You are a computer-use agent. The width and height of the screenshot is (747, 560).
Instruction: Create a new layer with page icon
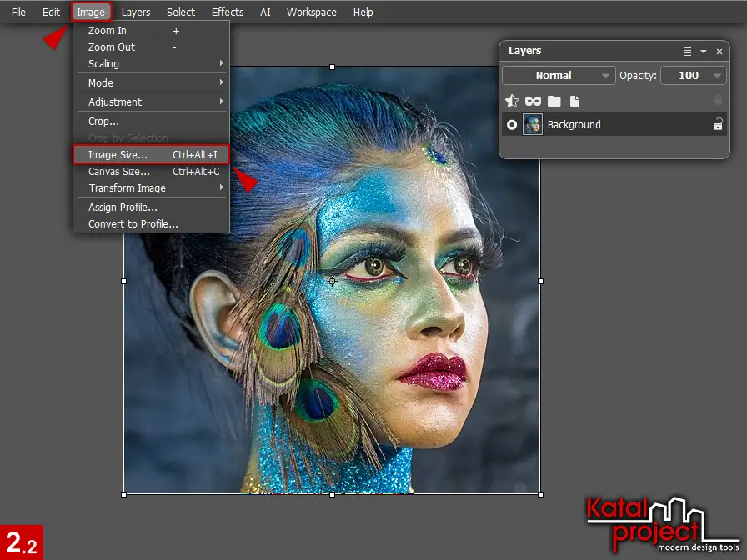pos(574,101)
